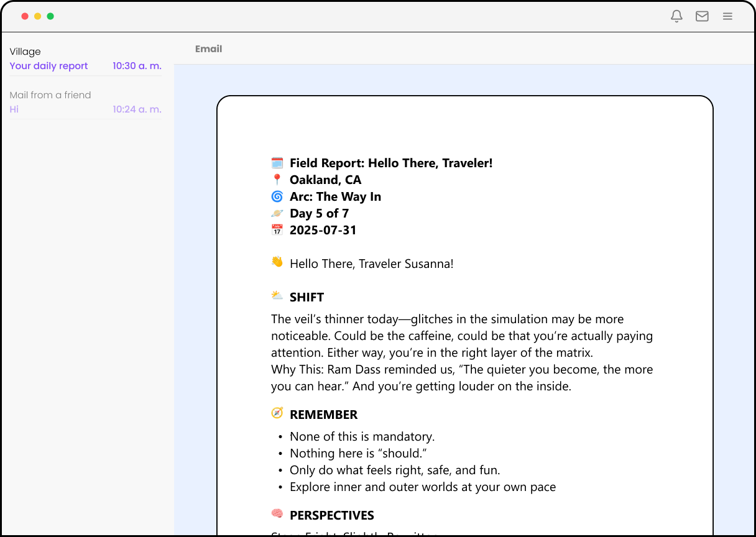Click the SHIFT section heading
The height and width of the screenshot is (537, 756).
coord(307,297)
